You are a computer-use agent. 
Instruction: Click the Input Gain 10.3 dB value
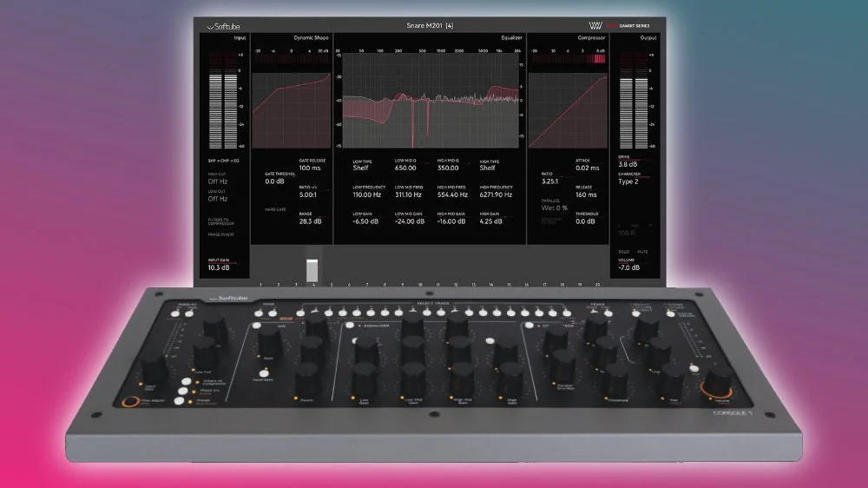point(219,267)
